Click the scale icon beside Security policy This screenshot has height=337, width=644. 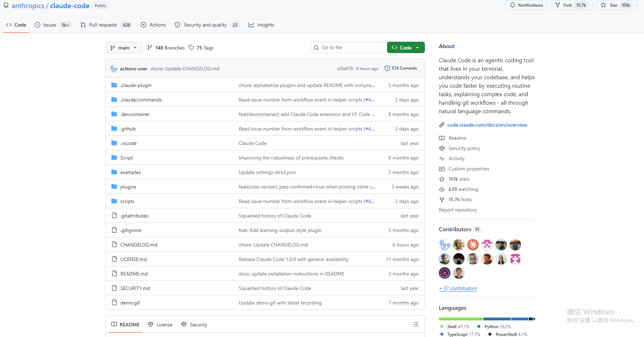point(442,148)
